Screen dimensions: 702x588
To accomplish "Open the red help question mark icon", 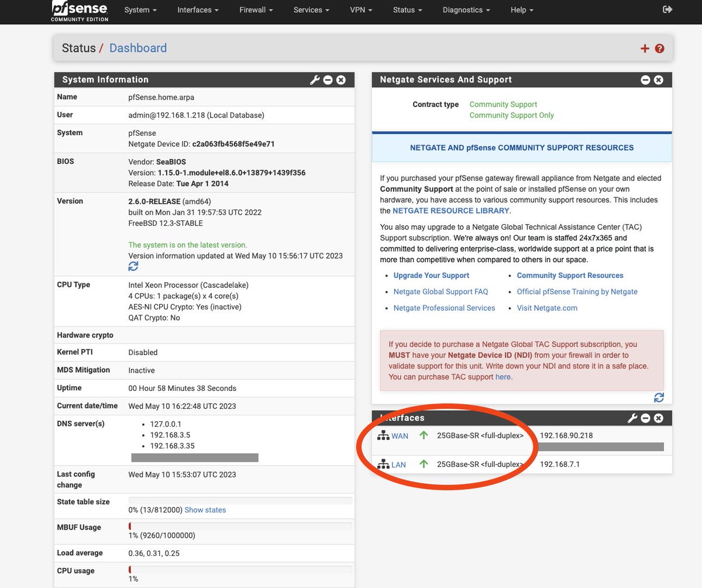I will (660, 49).
